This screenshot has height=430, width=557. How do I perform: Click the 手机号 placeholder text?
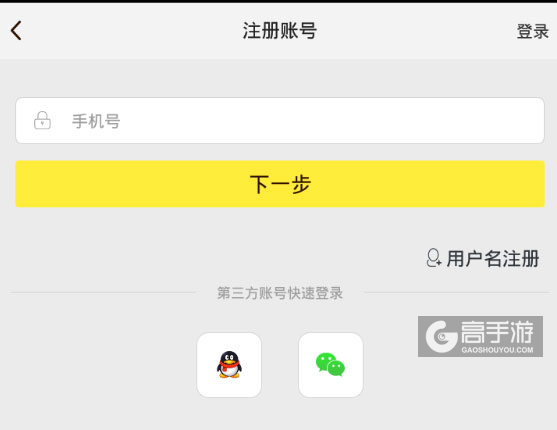point(96,121)
